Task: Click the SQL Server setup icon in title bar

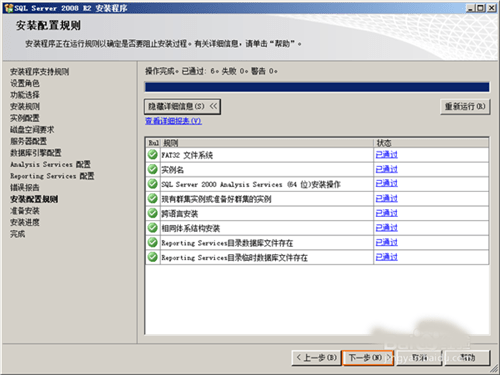Action: click(9, 8)
